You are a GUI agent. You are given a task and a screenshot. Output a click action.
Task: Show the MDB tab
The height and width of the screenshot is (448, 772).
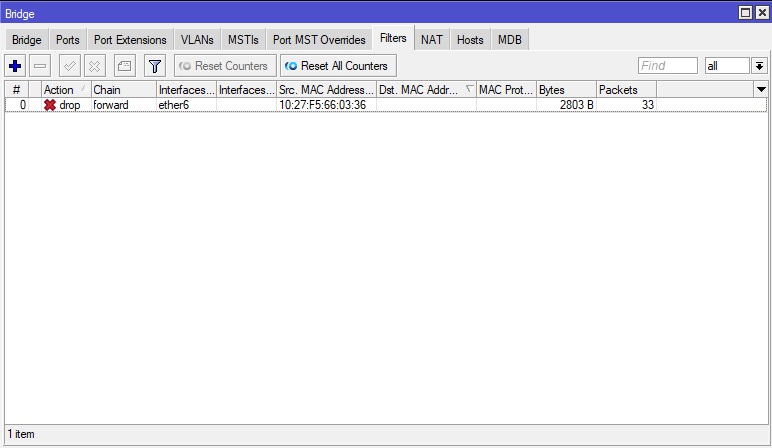coord(510,40)
